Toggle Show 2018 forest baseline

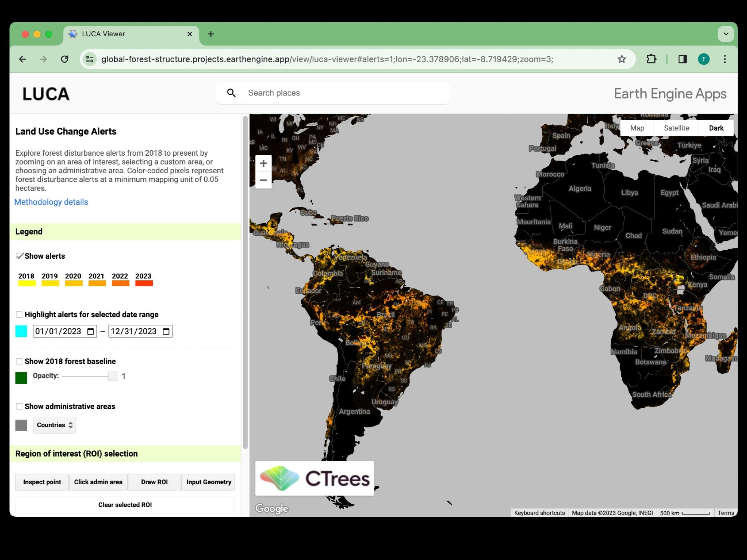coord(19,361)
